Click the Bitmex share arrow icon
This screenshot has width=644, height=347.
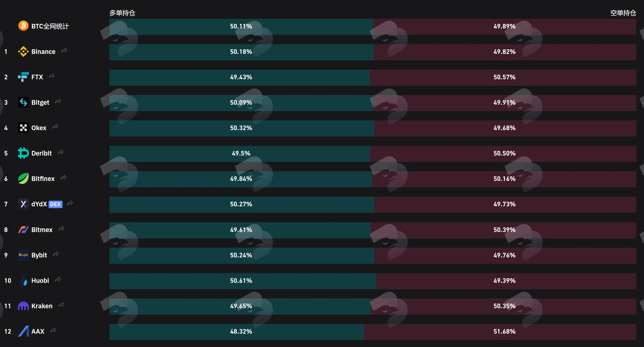(x=62, y=229)
